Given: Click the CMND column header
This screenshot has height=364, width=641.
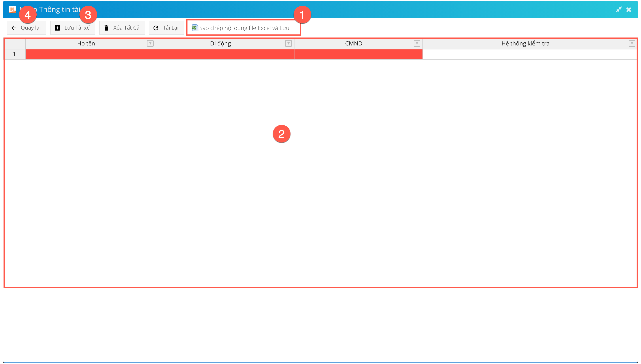Looking at the screenshot, I should pos(353,43).
